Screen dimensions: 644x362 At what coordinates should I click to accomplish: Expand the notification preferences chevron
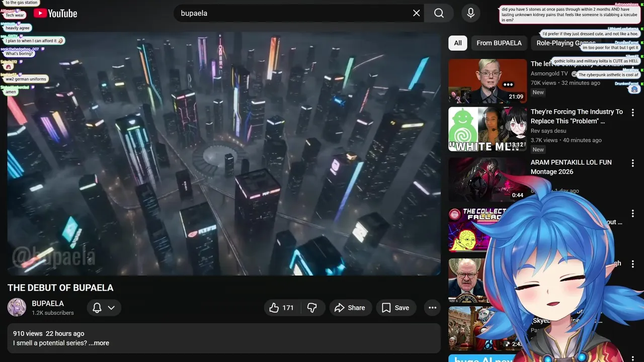click(x=111, y=308)
